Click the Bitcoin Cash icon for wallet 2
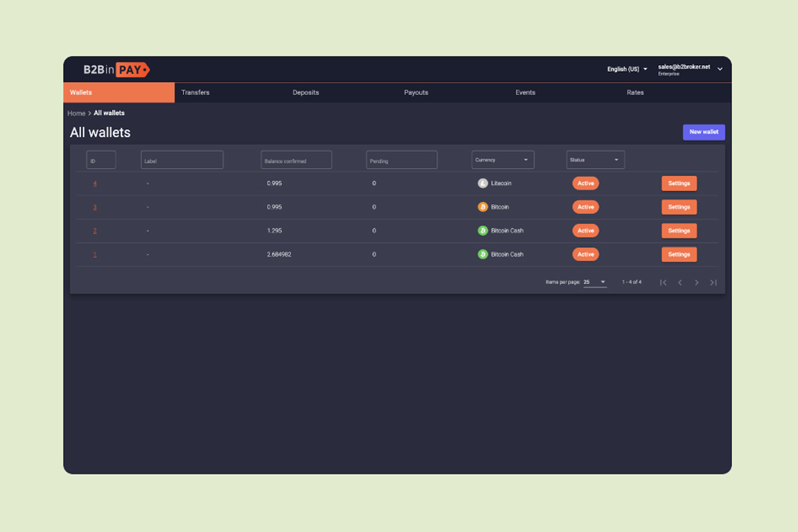The width and height of the screenshot is (798, 532). click(483, 231)
